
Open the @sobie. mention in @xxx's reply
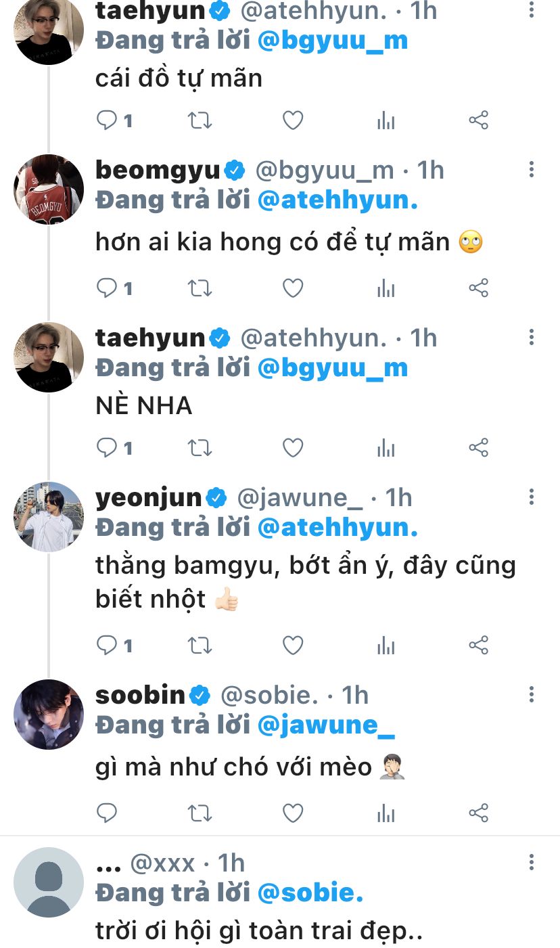pyautogui.click(x=310, y=893)
